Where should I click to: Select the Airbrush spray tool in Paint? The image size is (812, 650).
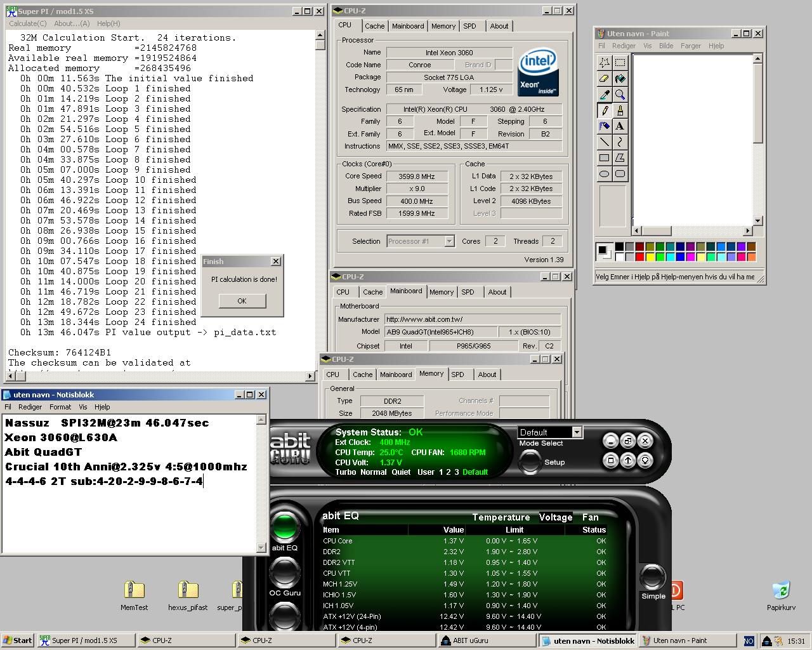click(x=605, y=126)
